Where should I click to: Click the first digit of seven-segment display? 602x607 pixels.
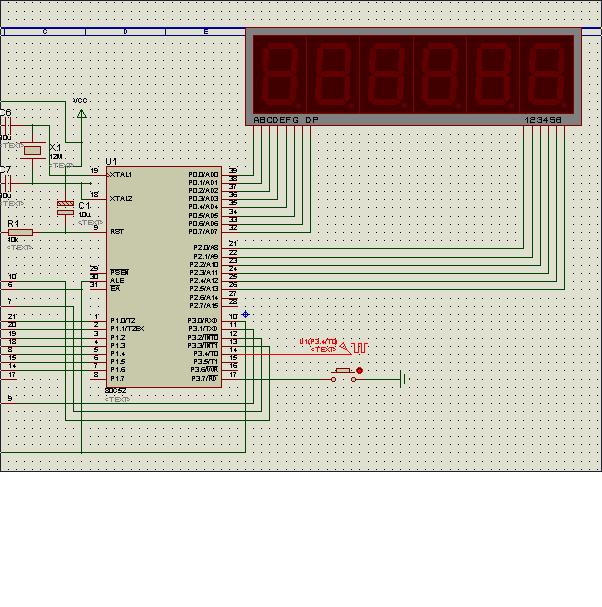(x=279, y=76)
